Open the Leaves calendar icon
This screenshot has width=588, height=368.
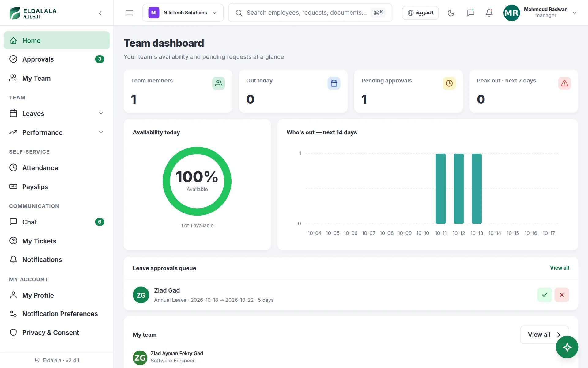[13, 113]
